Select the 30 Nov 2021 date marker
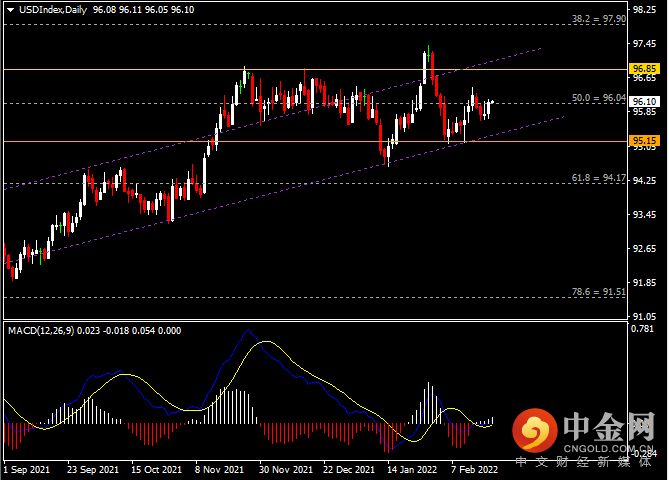This screenshot has height=480, width=669. [286, 470]
